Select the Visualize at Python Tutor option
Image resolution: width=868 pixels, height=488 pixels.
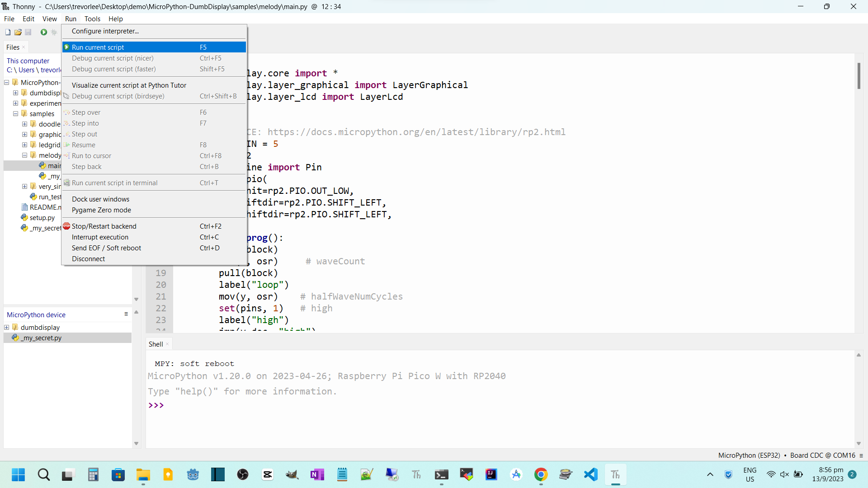click(x=129, y=84)
